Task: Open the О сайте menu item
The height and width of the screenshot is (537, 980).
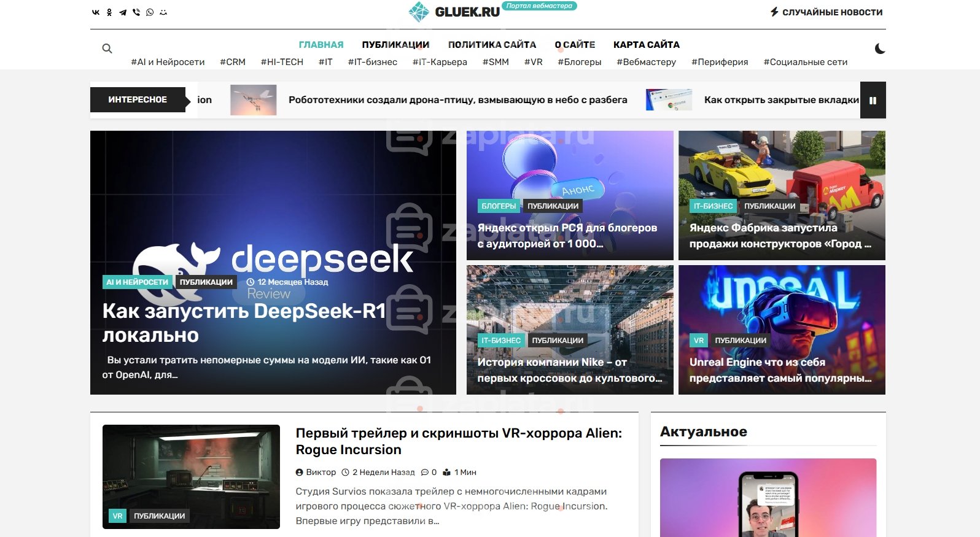Action: click(575, 45)
